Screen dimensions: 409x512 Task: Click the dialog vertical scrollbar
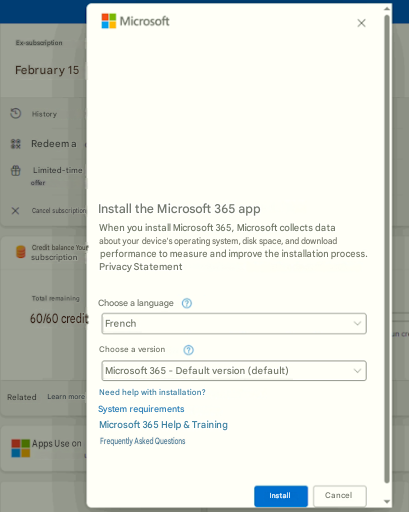[387, 248]
